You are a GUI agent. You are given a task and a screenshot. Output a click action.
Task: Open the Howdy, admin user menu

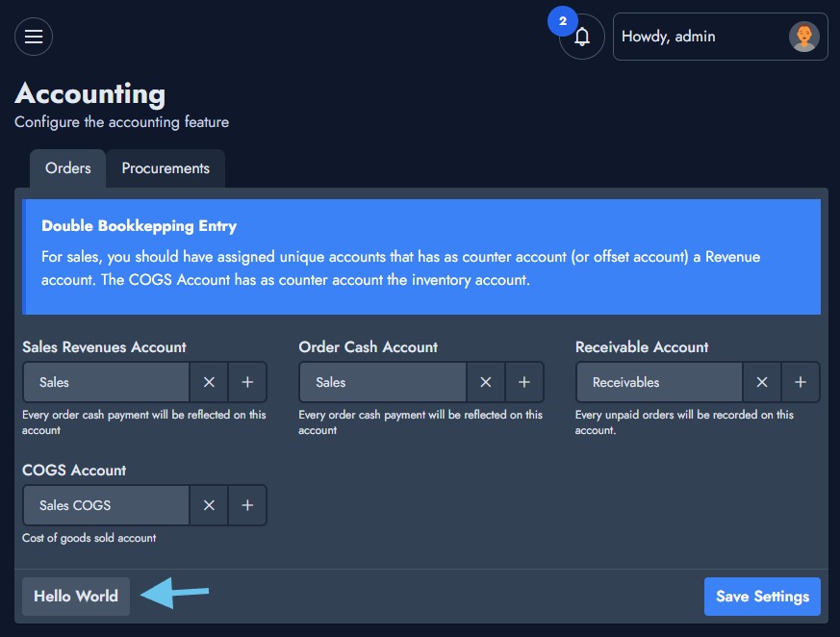point(720,37)
